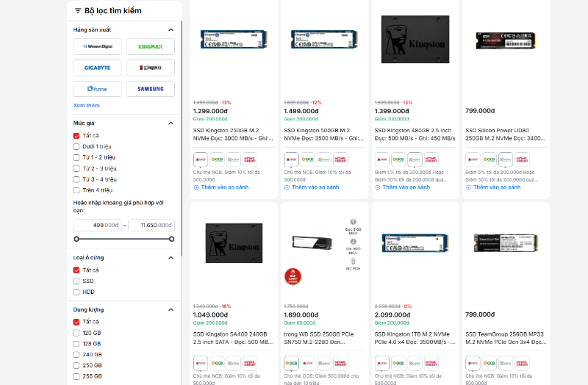588x385 pixels.
Task: Click Kredivo icon under Kingston 500GB M.2
Action: coord(324,159)
